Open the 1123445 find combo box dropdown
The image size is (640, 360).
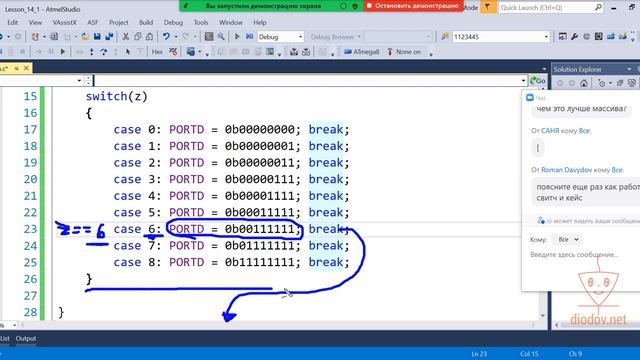click(x=546, y=37)
